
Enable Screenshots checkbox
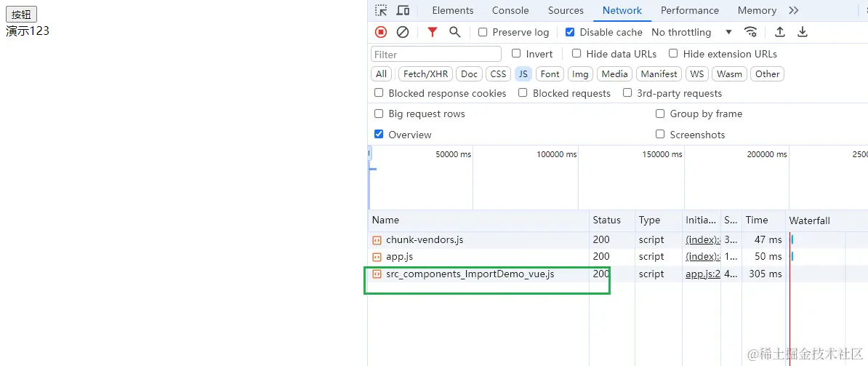coord(660,134)
